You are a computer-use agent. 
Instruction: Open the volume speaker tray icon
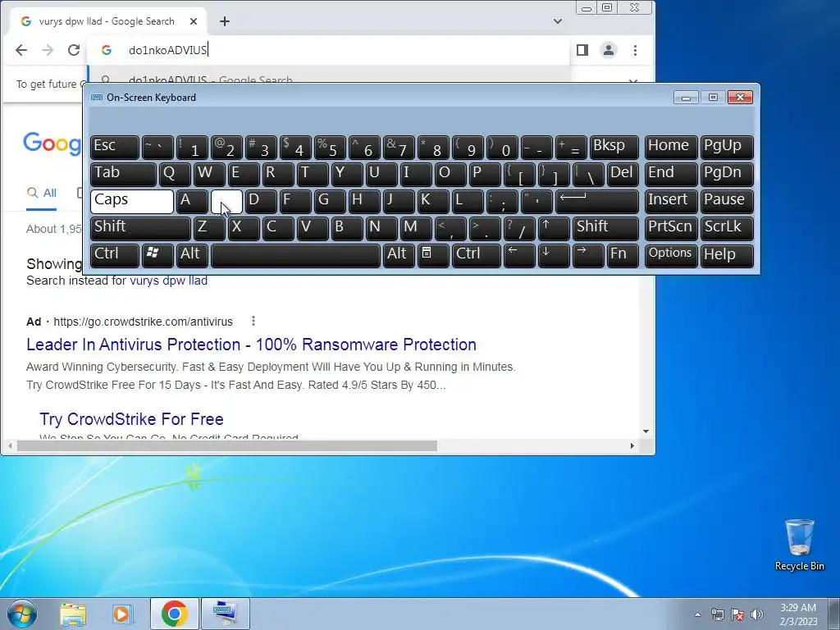pos(757,614)
